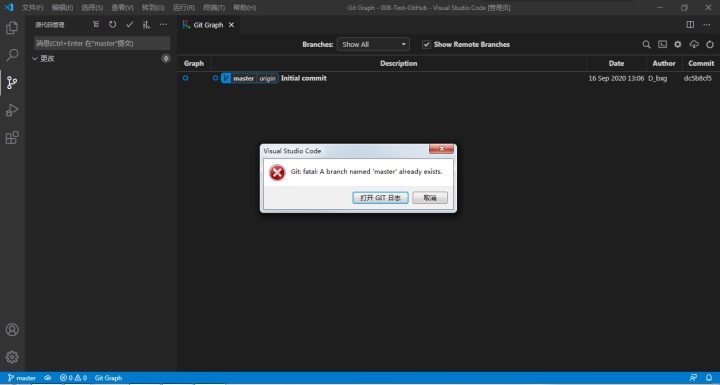Click the Commit column header
This screenshot has width=720, height=385.
(701, 63)
